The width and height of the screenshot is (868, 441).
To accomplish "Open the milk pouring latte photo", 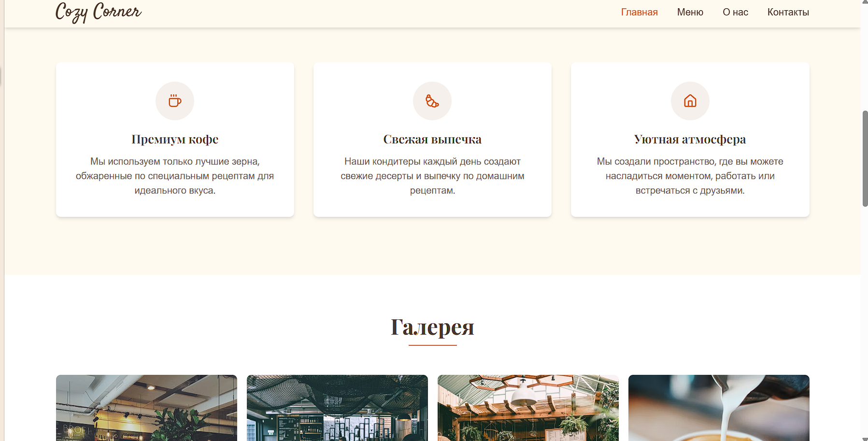I will pyautogui.click(x=719, y=408).
